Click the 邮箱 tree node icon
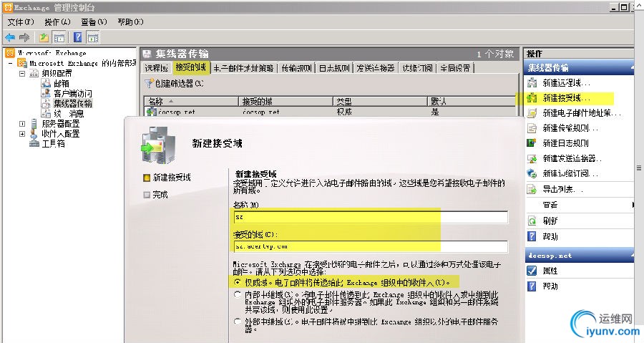Screen dimensions: 644x343 46,83
